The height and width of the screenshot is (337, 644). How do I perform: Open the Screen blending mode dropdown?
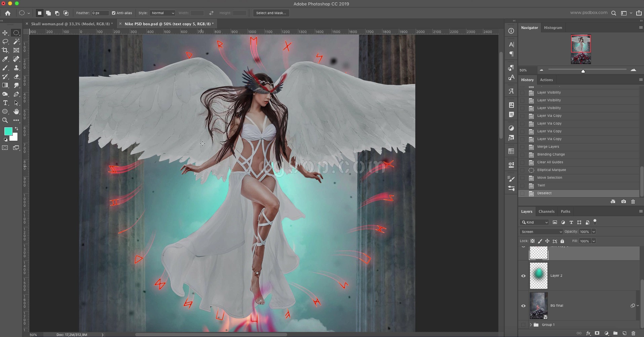[541, 232]
